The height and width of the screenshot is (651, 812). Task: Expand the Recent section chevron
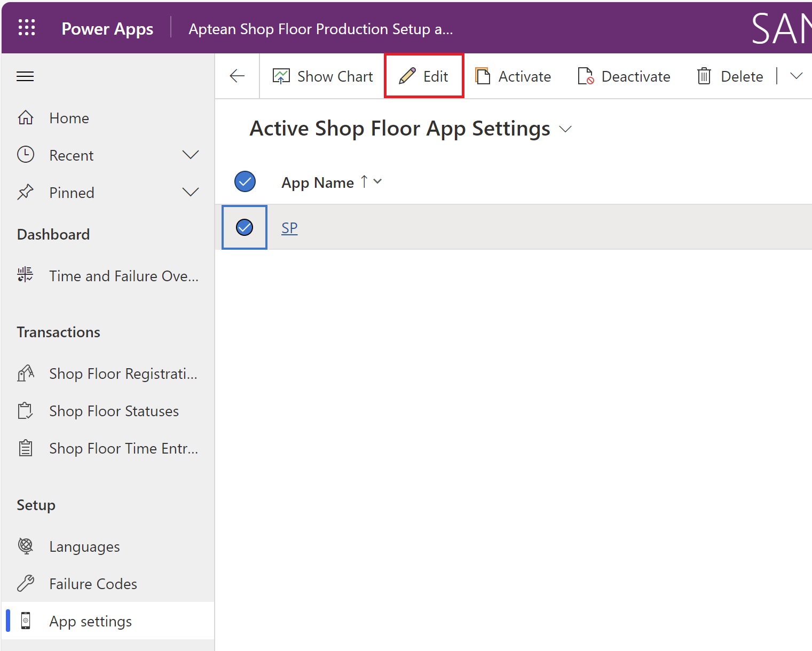point(191,155)
